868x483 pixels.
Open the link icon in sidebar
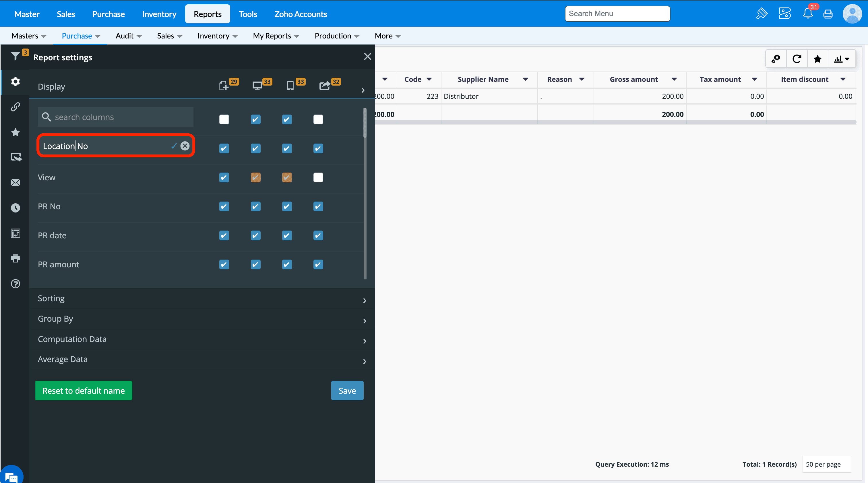tap(15, 107)
